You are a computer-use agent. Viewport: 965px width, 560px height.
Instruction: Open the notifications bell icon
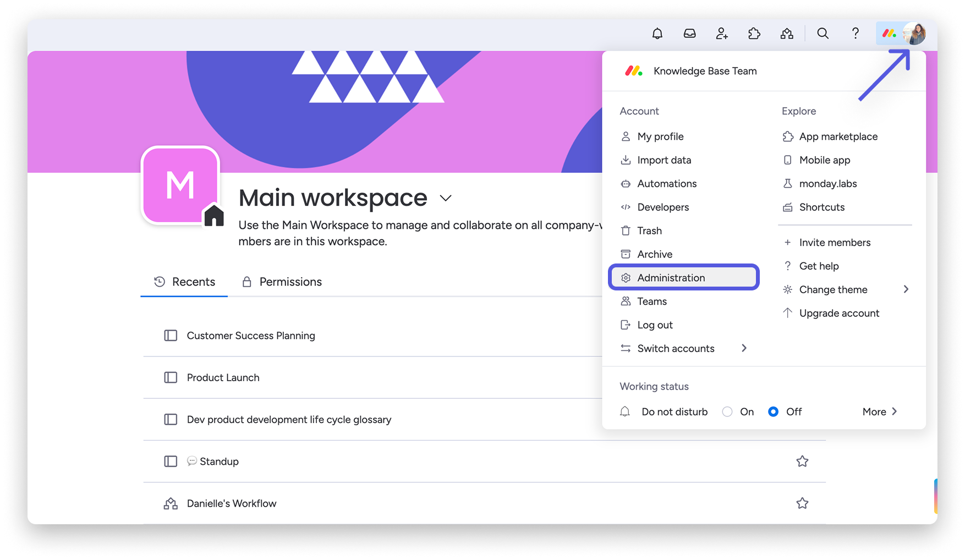[657, 34]
